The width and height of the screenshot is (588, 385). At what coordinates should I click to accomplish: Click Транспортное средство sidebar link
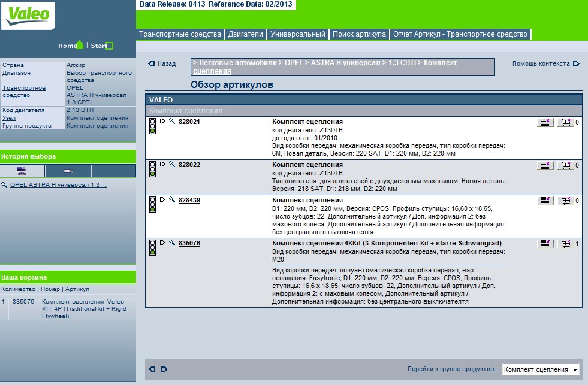tap(23, 92)
